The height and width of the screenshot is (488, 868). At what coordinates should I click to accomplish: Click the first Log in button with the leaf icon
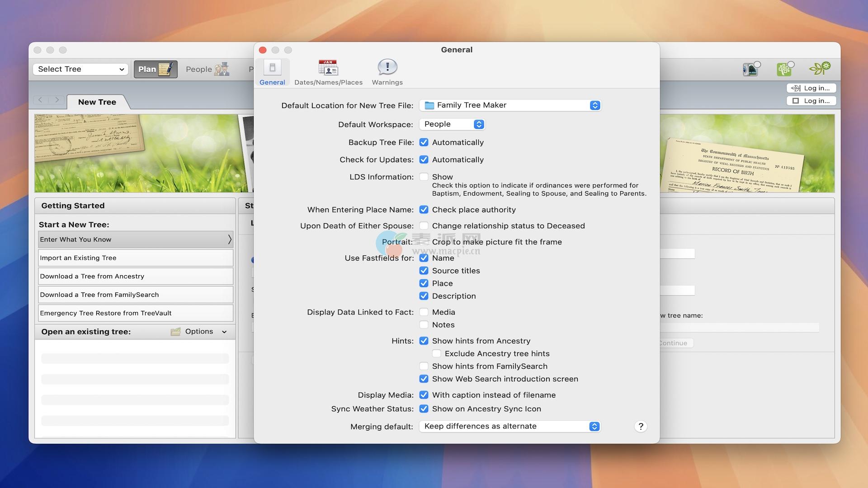pos(811,88)
